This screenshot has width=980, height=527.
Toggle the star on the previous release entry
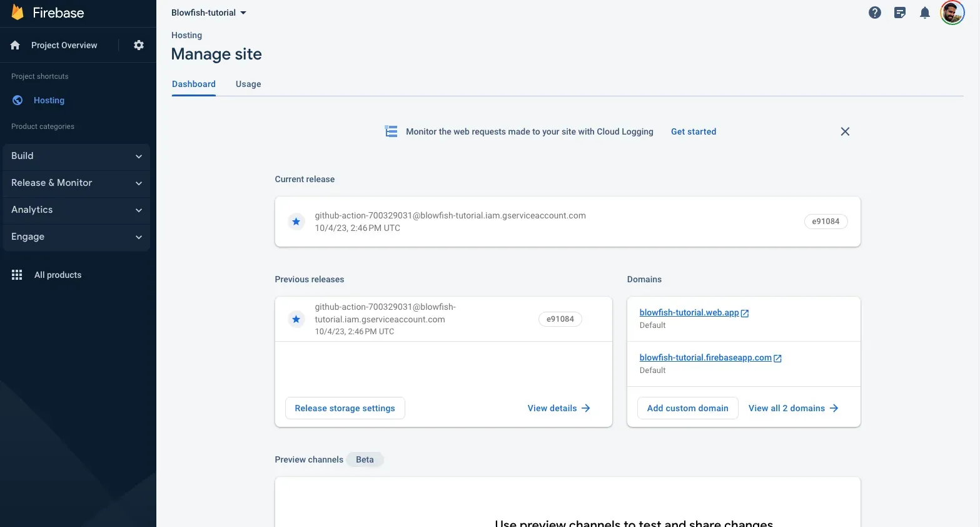(296, 319)
